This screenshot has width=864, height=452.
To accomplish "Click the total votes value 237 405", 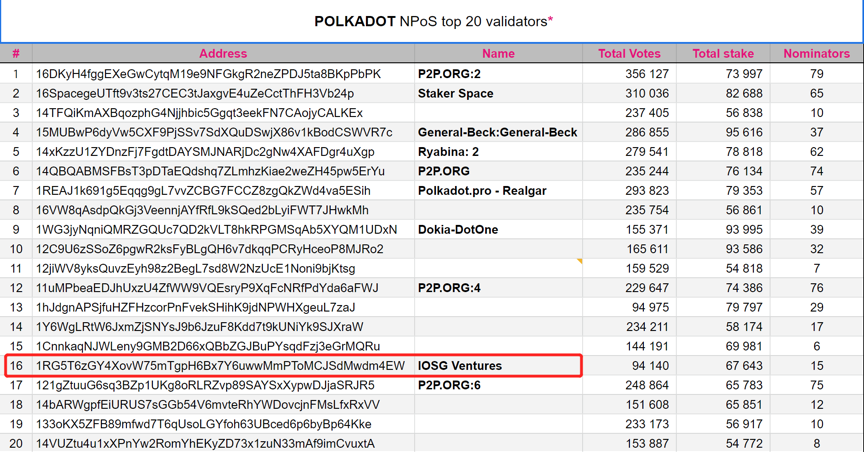I will pyautogui.click(x=647, y=113).
